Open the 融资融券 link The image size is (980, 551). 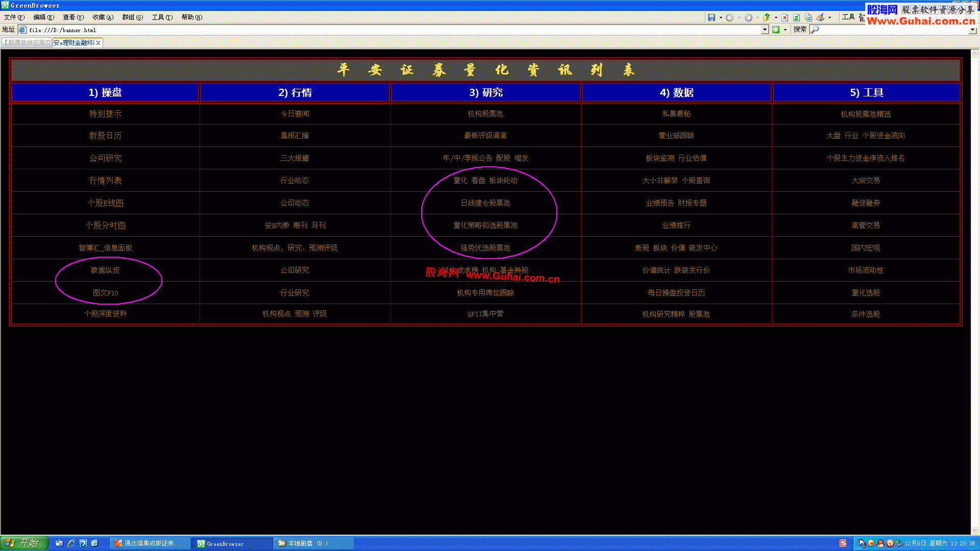[866, 203]
